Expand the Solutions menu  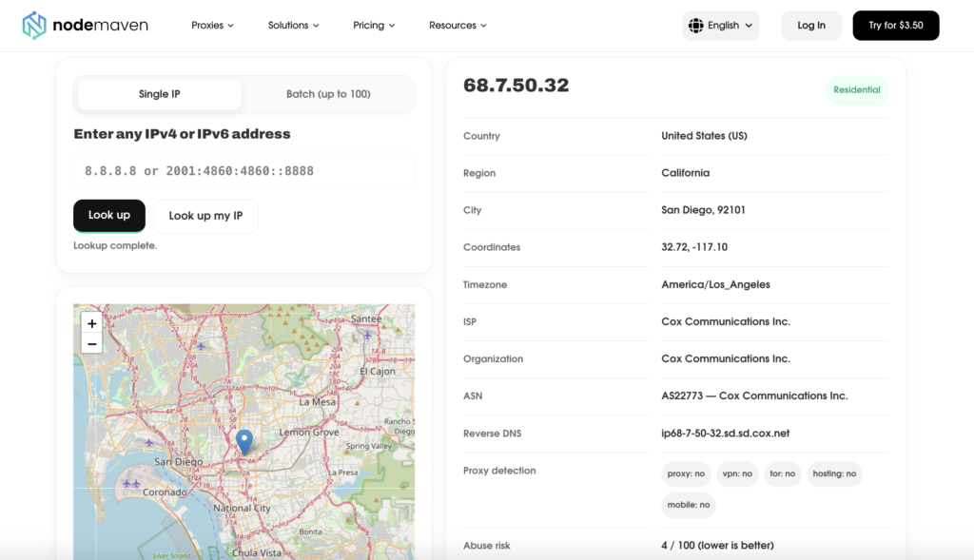point(293,26)
